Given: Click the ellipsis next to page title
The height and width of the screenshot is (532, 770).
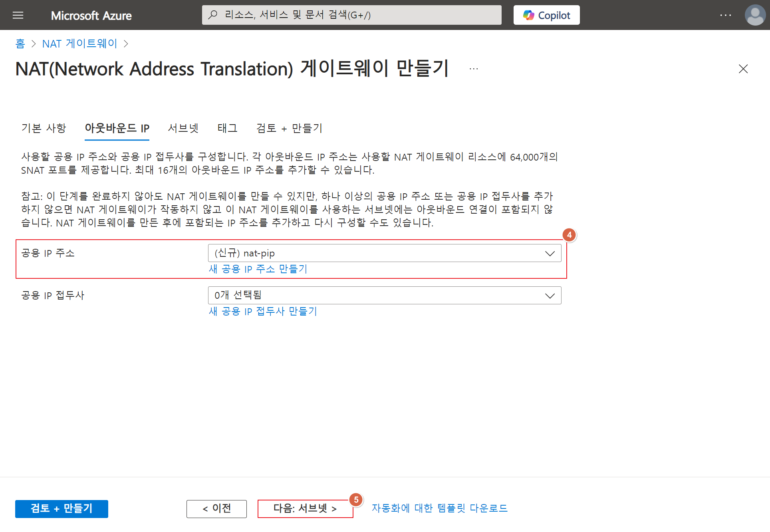Looking at the screenshot, I should [474, 69].
